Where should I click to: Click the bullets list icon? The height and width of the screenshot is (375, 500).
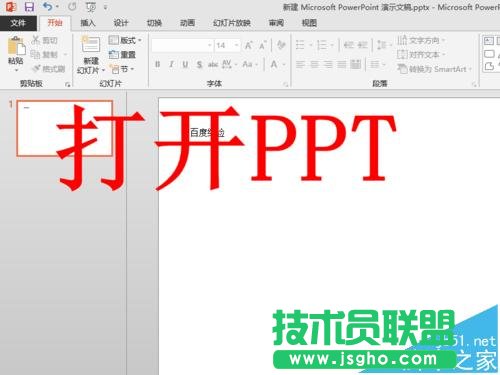pyautogui.click(x=300, y=45)
